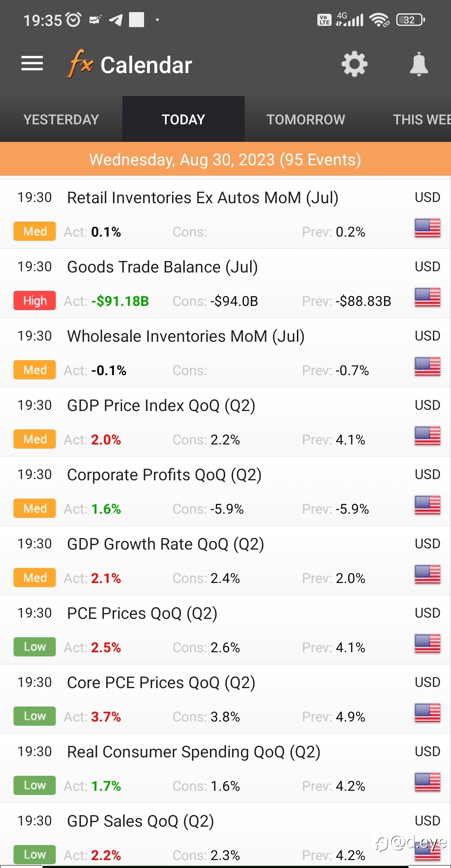Open GDP Sales QoQ event
The image size is (451, 868).
(140, 821)
